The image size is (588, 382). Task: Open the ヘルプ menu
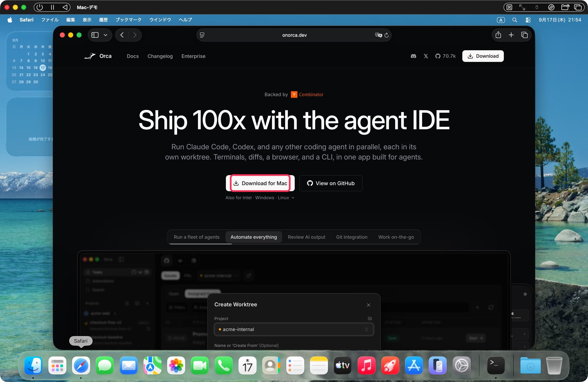(185, 20)
